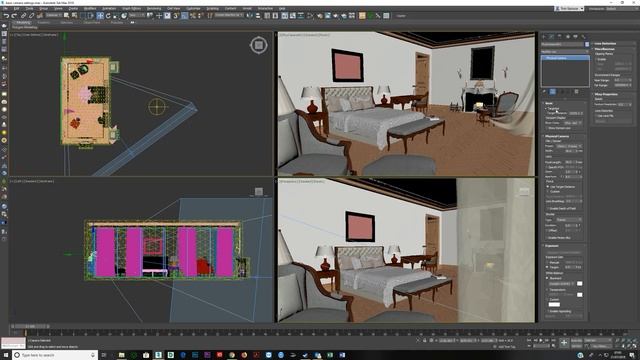Viewport: 640px width, 360px height.
Task: Collapse the Exposure rollout
Action: 551,246
